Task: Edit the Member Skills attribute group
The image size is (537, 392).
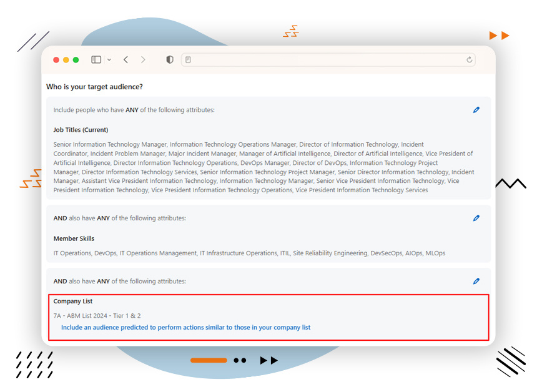Action: pyautogui.click(x=476, y=218)
